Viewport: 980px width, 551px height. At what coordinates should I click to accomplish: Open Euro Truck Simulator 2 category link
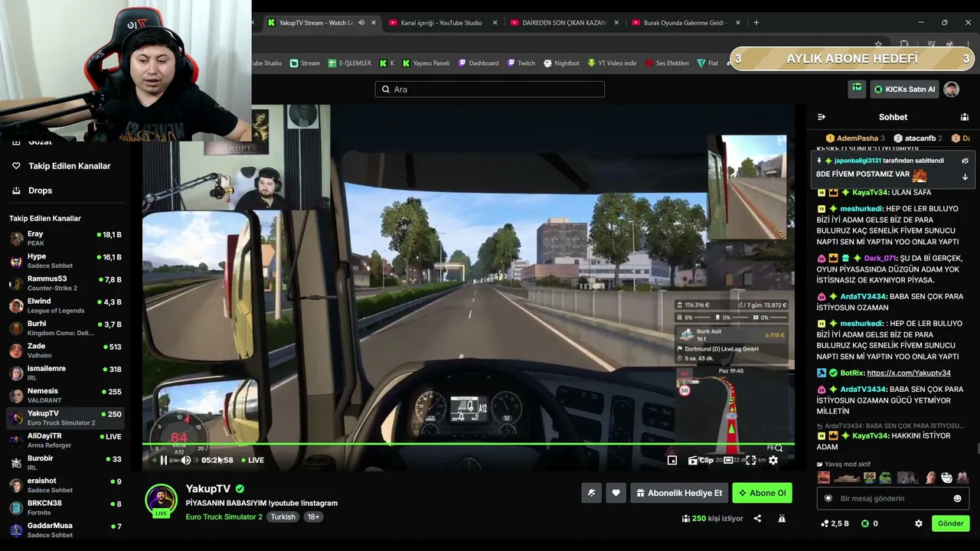click(x=224, y=517)
